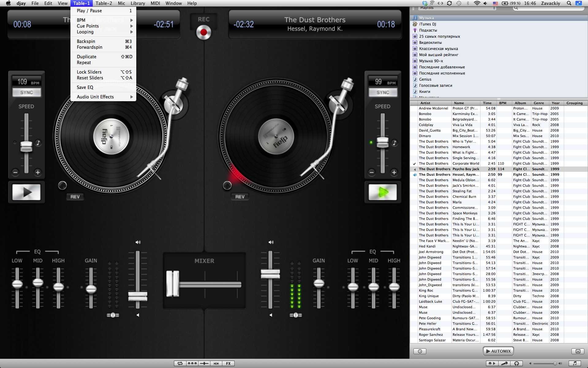Toggle REV reverse on right turntable

pos(240,197)
